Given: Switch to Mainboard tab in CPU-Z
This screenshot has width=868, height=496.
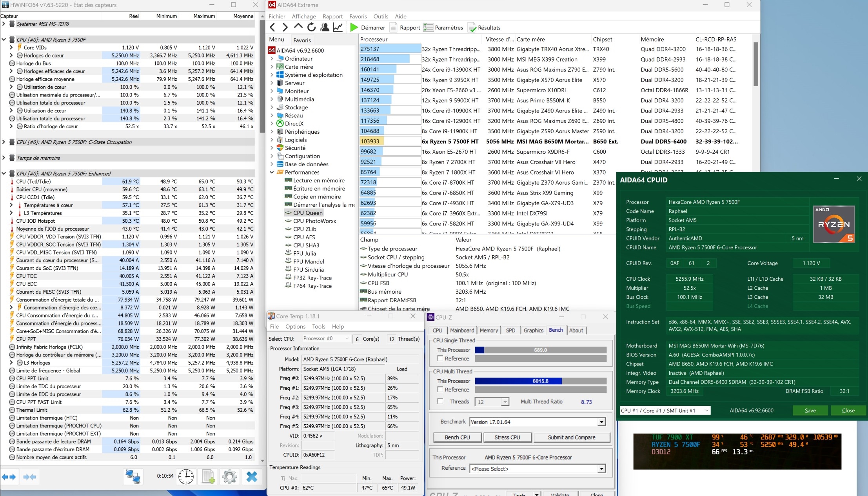Looking at the screenshot, I should coord(462,330).
